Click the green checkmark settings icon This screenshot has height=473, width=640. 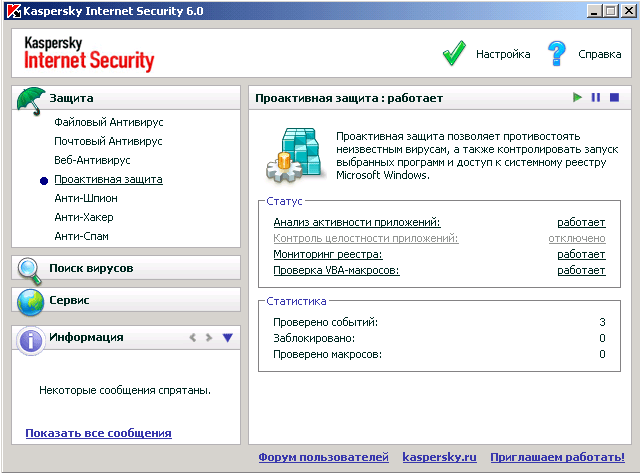point(455,54)
